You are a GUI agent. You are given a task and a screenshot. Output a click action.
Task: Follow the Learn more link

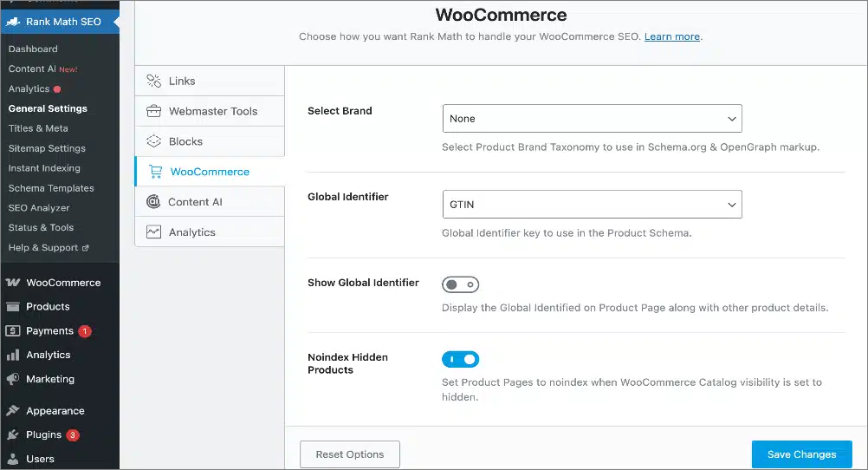tap(672, 36)
